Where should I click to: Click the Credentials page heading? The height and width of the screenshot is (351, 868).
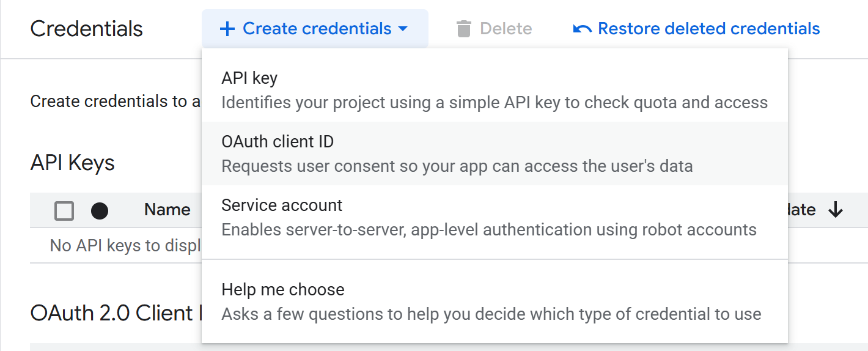pyautogui.click(x=86, y=29)
